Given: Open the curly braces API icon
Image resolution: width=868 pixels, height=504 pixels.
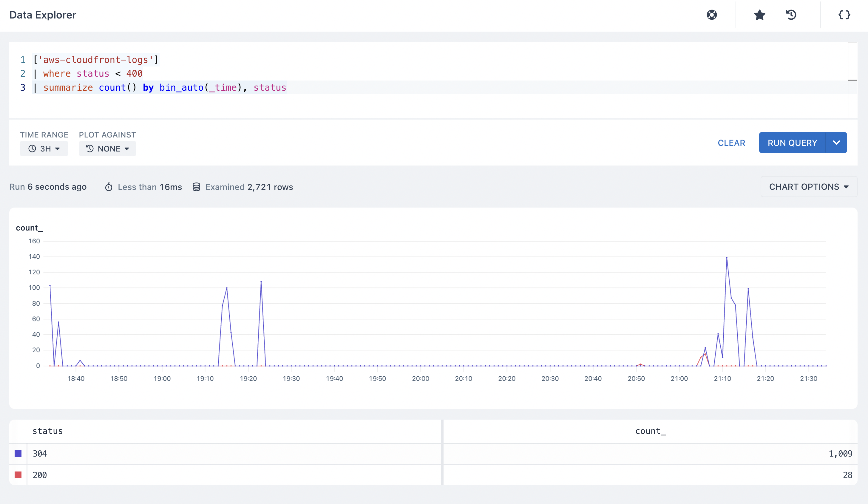Looking at the screenshot, I should point(844,15).
